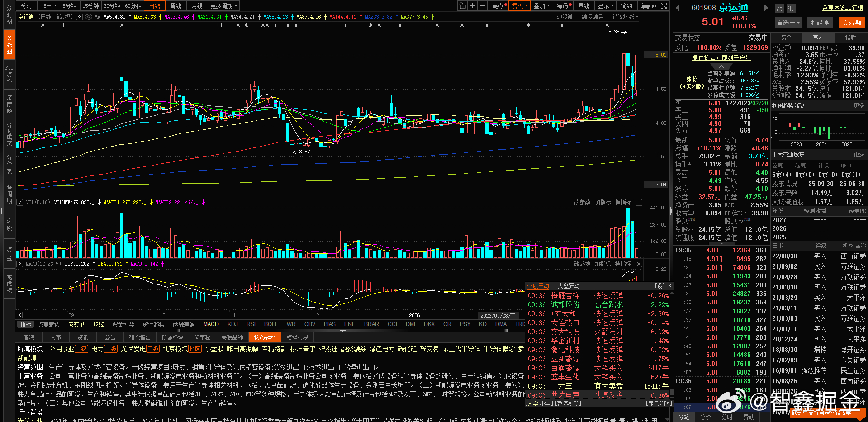Close the 个股异动 stock movement panel
Screen dimensions: 868x422
[x=670, y=285]
